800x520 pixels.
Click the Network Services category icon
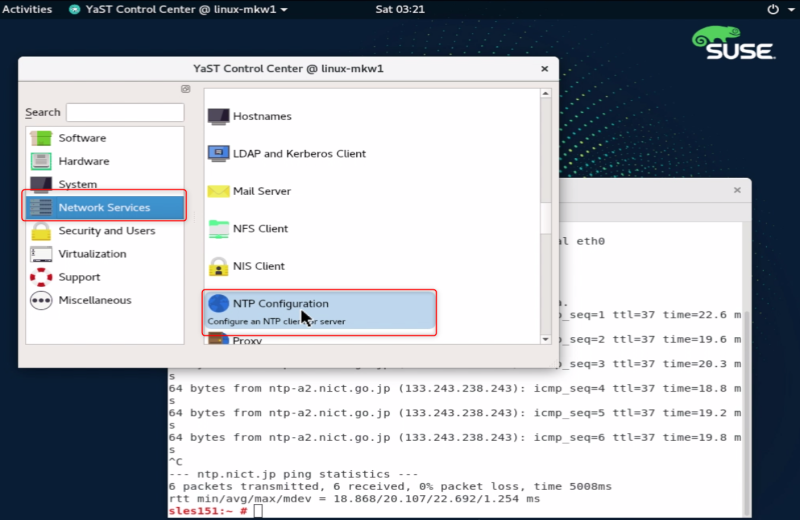(41, 208)
